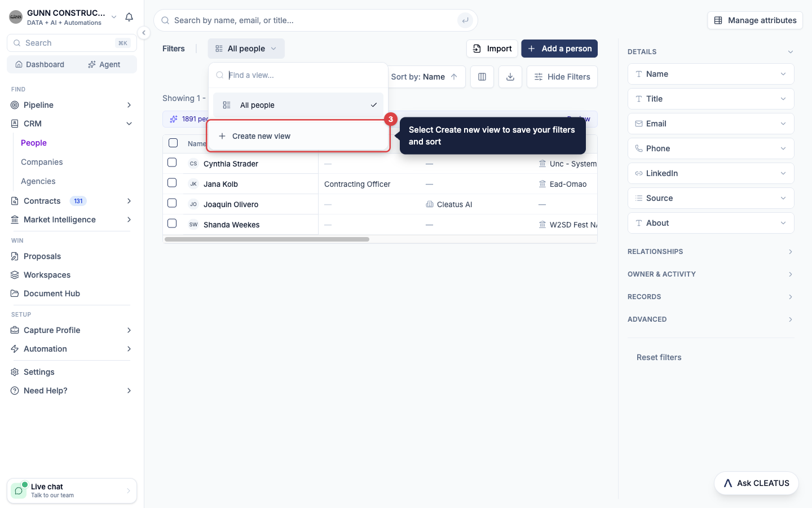812x508 pixels.
Task: Click the Live chat bubble icon
Action: [x=19, y=491]
